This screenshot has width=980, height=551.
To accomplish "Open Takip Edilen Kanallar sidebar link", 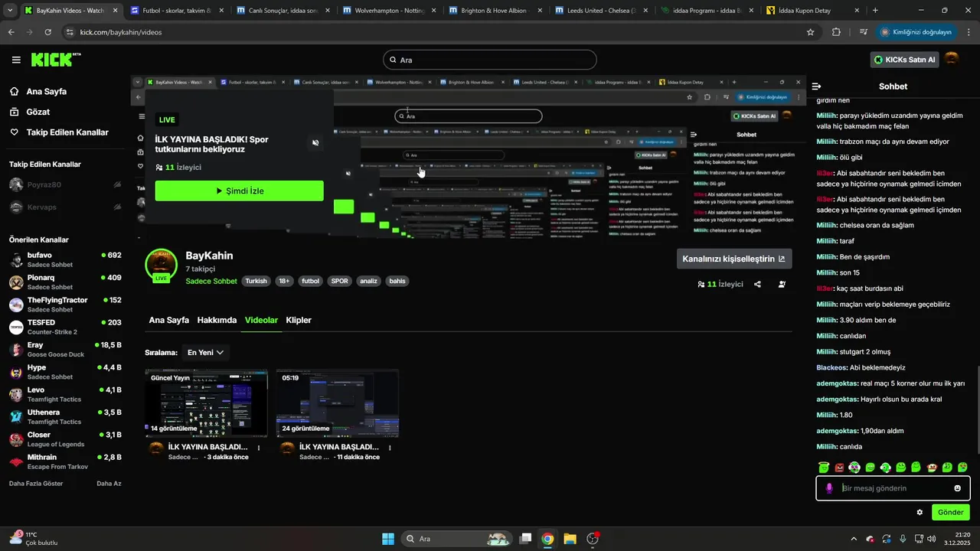I will tap(60, 132).
